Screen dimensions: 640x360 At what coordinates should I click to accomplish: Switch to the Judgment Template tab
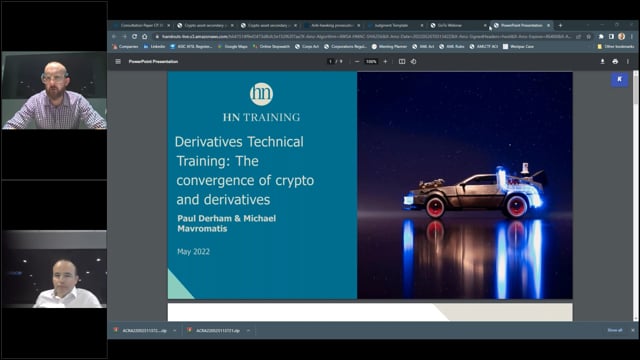point(395,25)
